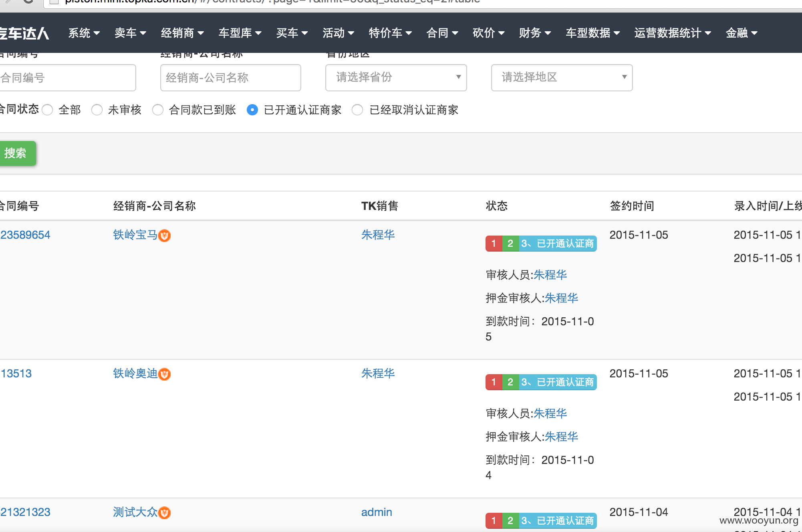Expand the 车型库 menu
This screenshot has height=532, width=802.
point(240,33)
